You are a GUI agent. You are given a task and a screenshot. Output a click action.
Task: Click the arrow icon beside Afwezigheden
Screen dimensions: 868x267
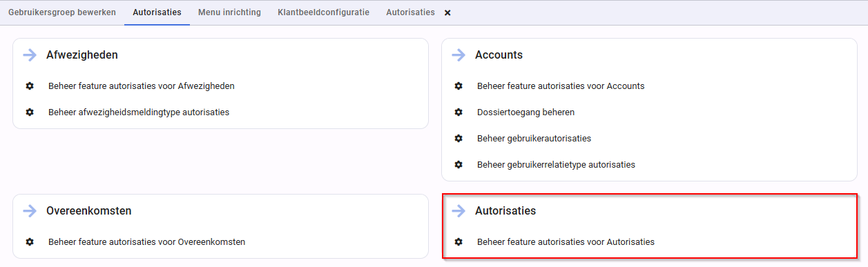click(29, 55)
